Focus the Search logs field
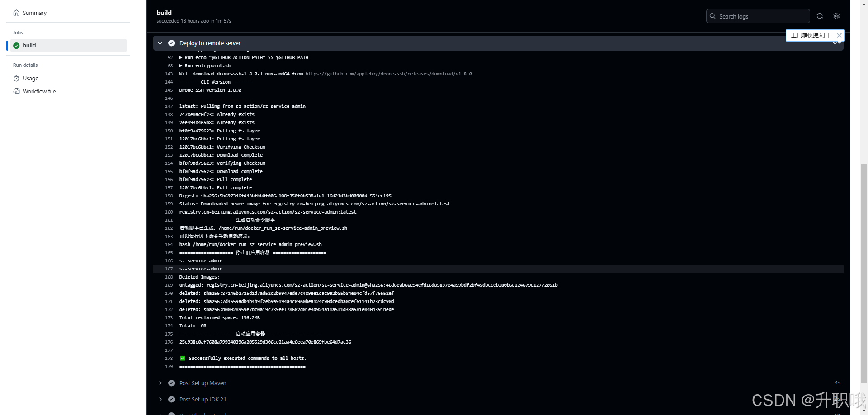Screen dimensions: 868x415 [x=758, y=16]
